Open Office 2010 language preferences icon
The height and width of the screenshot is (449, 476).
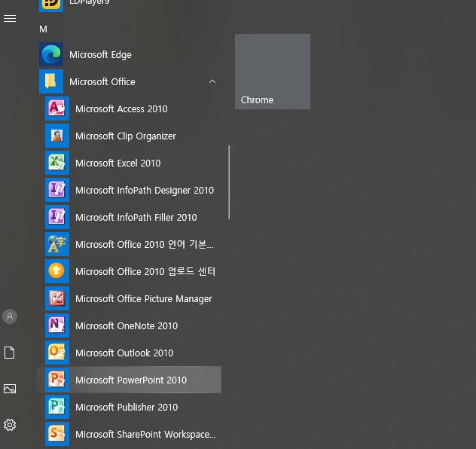[57, 244]
